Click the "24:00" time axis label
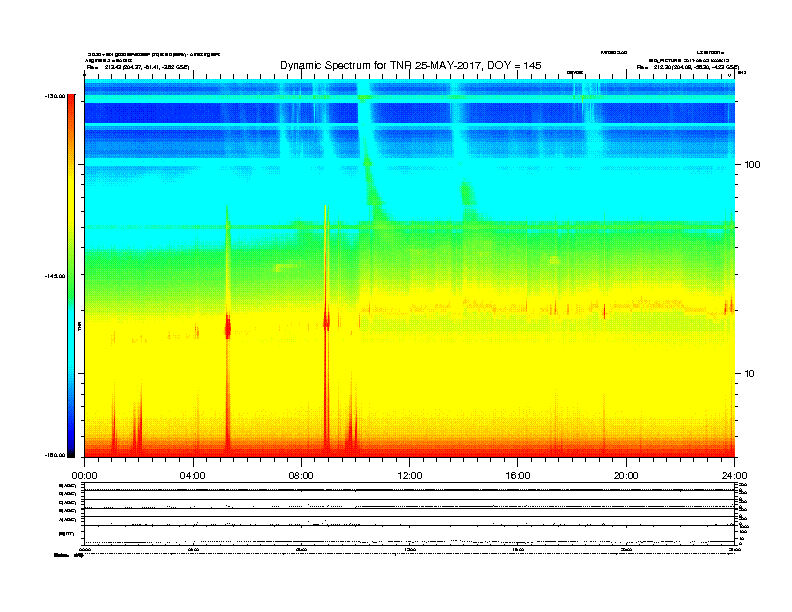 [x=734, y=476]
